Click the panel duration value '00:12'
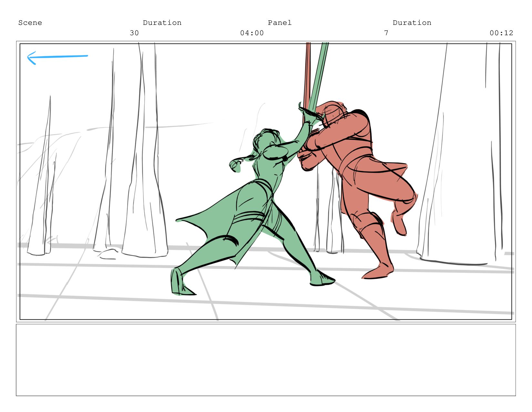The height and width of the screenshot is (412, 532). [x=501, y=33]
